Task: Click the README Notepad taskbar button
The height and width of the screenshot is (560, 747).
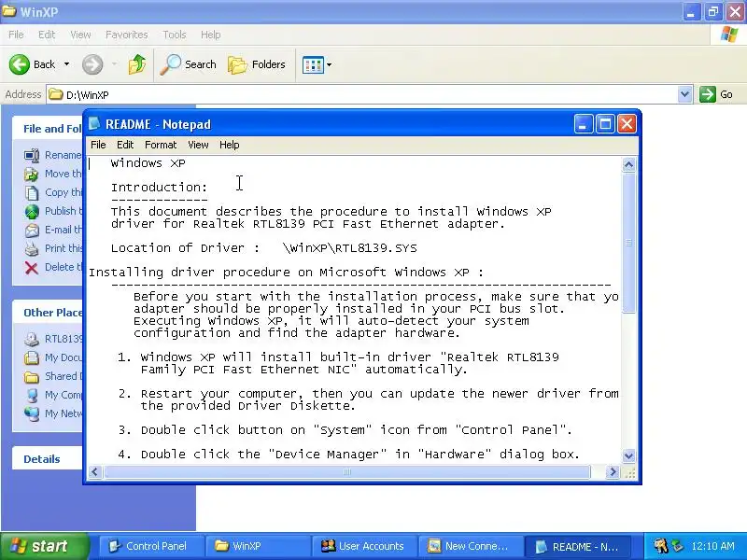Action: tap(577, 546)
